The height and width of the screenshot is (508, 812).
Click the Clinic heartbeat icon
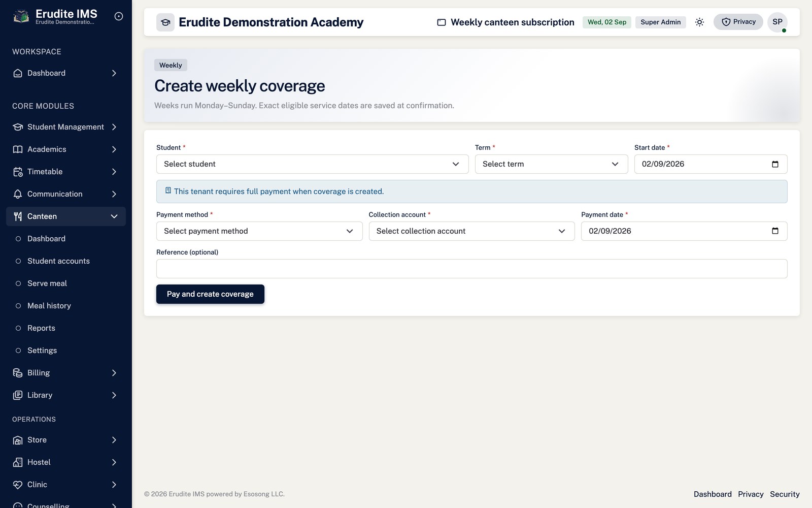coord(18,485)
